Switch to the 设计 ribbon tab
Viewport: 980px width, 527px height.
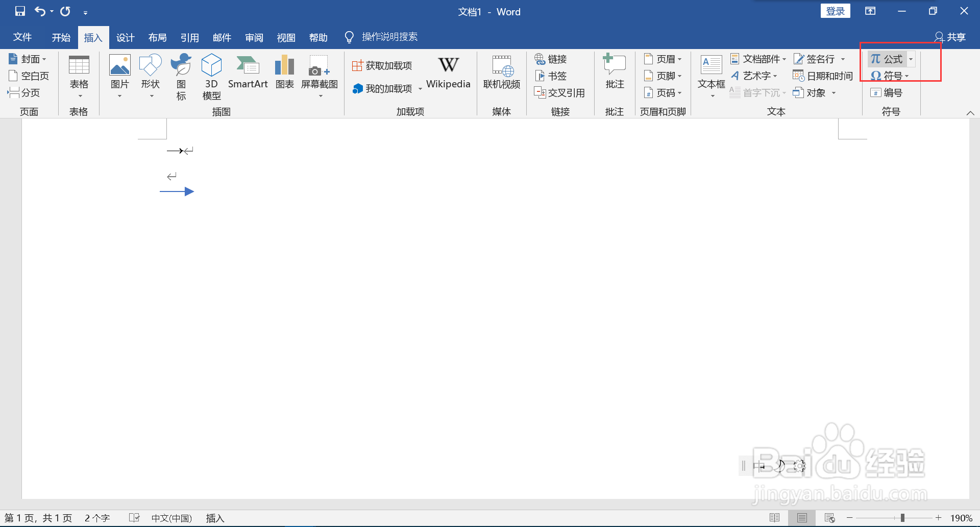coord(125,37)
